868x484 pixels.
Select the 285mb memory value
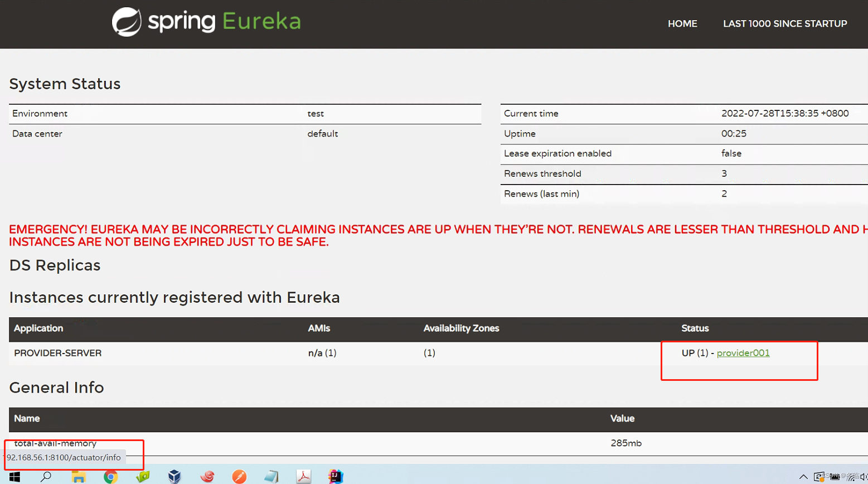(x=626, y=443)
